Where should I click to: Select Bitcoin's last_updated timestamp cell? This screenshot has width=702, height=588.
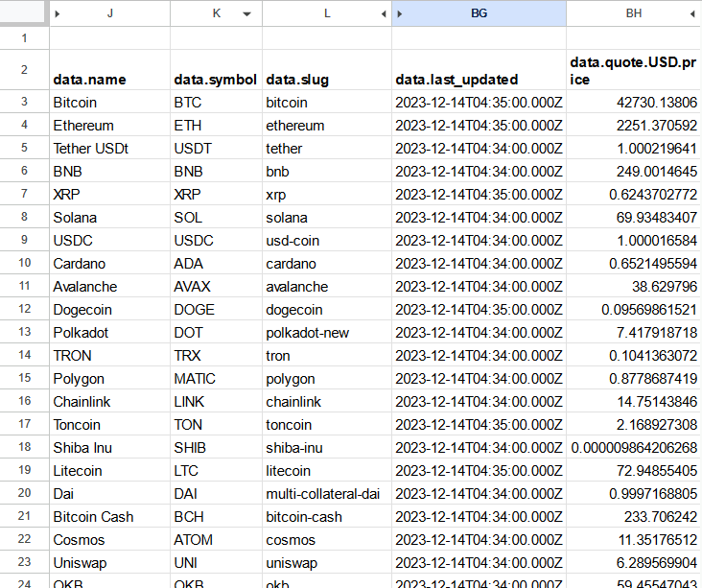[x=480, y=102]
